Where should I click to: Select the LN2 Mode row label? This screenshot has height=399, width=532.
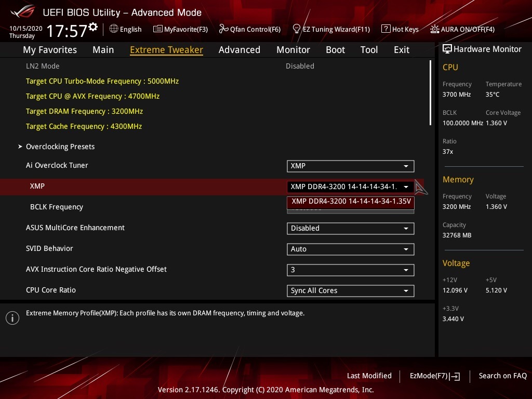click(43, 66)
